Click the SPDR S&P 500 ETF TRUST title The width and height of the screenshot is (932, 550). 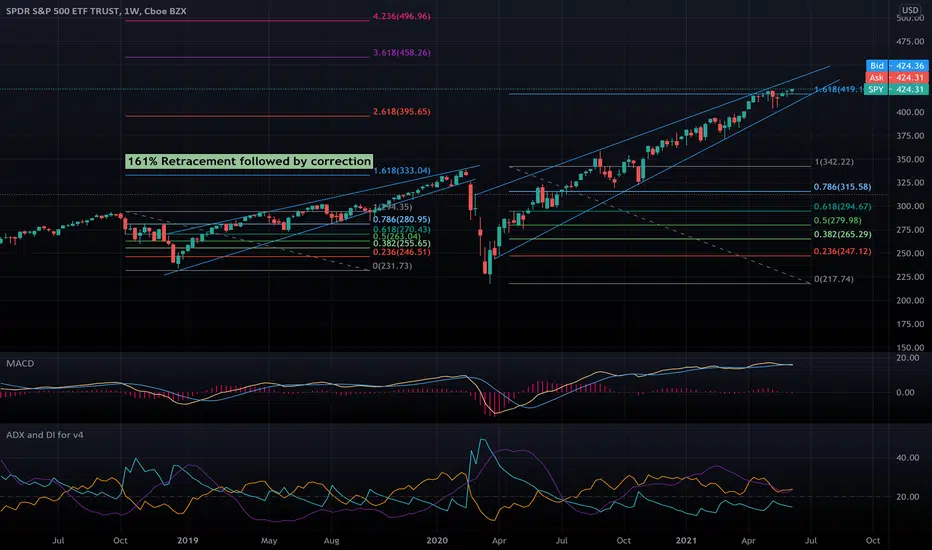coord(62,11)
